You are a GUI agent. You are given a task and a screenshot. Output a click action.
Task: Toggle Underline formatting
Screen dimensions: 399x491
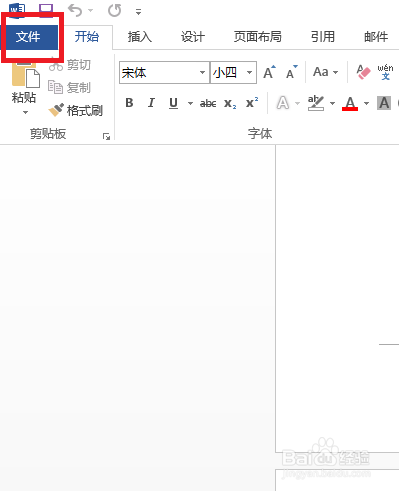(x=173, y=103)
